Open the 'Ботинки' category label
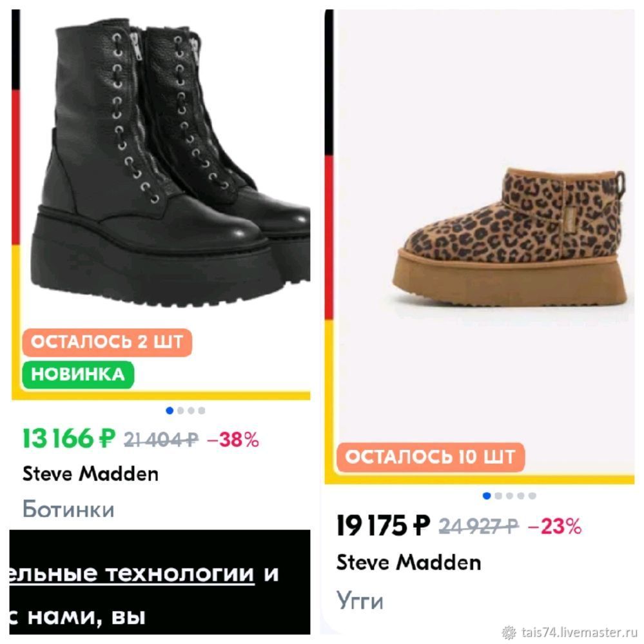The width and height of the screenshot is (644, 644). (x=68, y=509)
